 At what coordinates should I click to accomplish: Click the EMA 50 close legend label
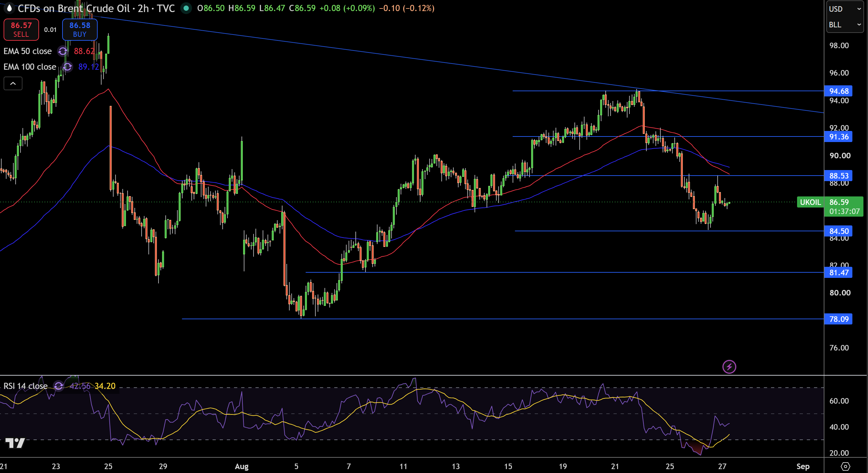click(28, 51)
